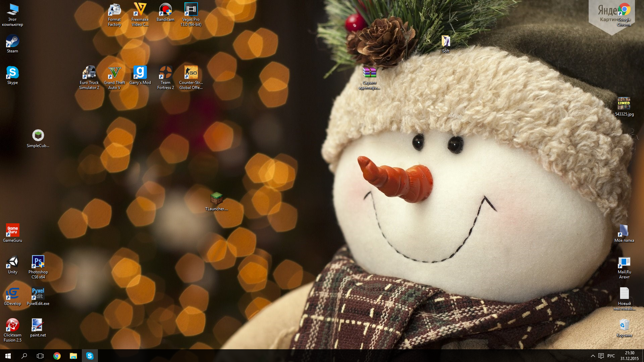Show hidden system tray icons

tap(593, 356)
